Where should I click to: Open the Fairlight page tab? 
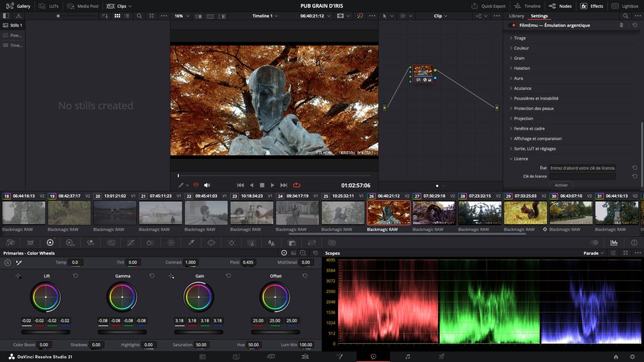pos(407,357)
